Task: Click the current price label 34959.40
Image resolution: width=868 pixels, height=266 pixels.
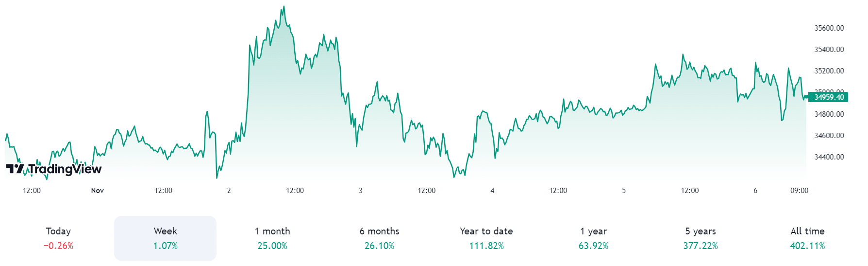Action: [x=829, y=97]
